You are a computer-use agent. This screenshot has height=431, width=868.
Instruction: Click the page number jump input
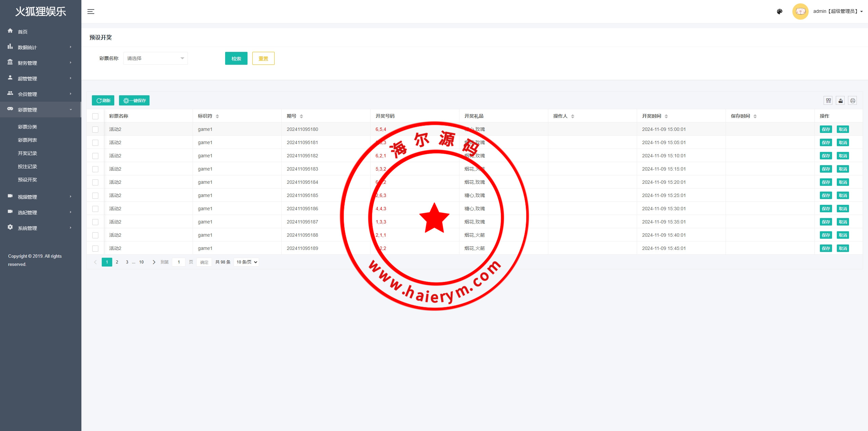pos(179,262)
